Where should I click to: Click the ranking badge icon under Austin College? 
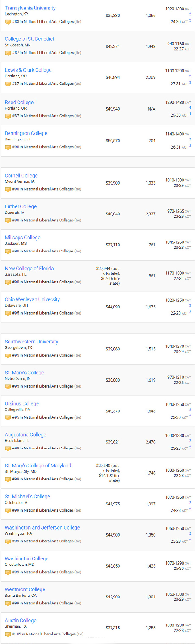pyautogui.click(x=8, y=635)
